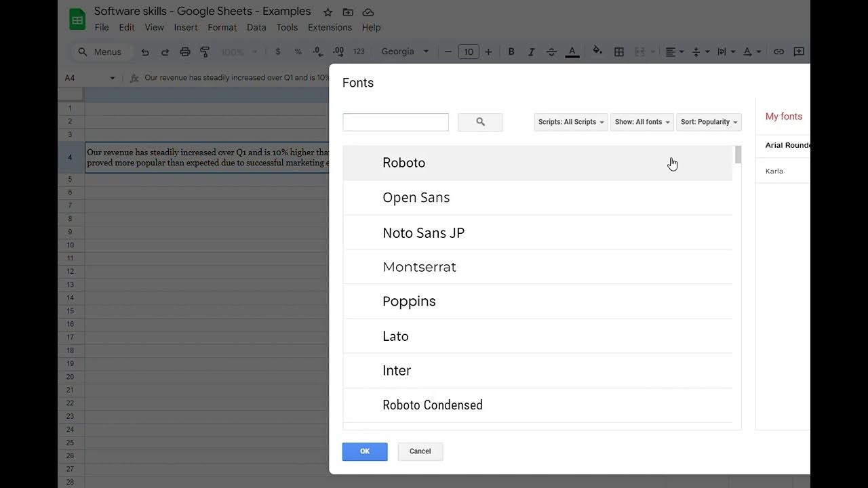Open the Help menu
868x488 pixels.
371,27
